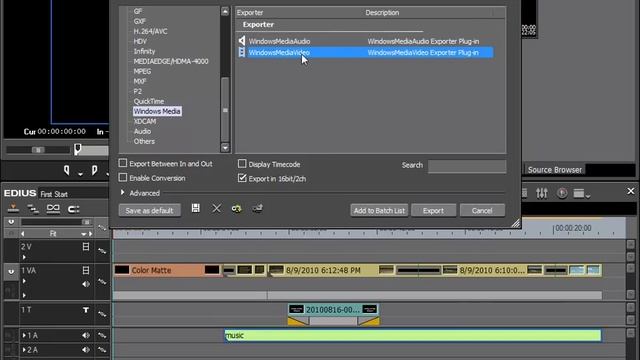
Task: Click the delete preset X icon
Action: click(217, 209)
